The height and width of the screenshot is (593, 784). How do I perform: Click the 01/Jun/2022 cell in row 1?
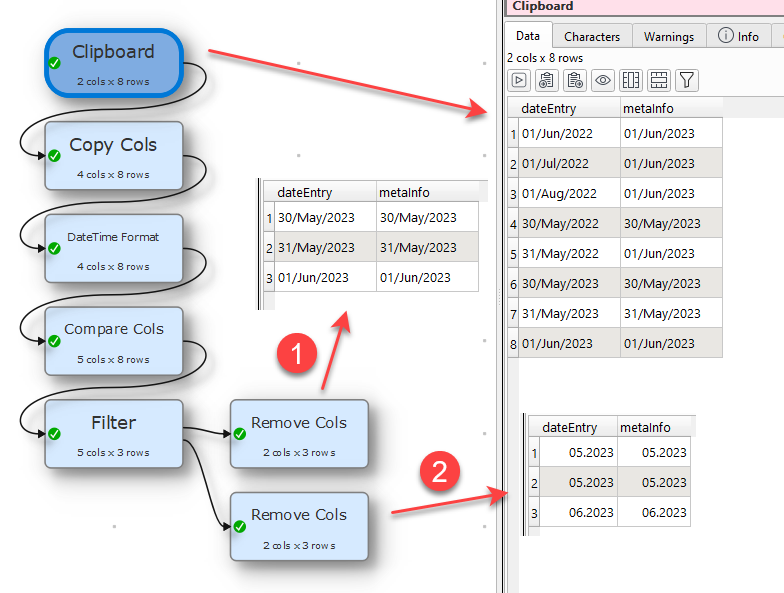coord(569,133)
